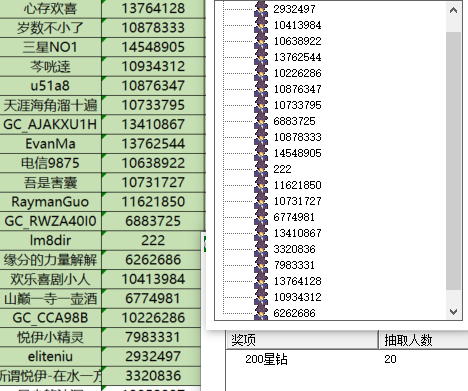Click spreadsheet cell GC_RWZA40I0
The height and width of the screenshot is (391, 468).
pos(50,221)
